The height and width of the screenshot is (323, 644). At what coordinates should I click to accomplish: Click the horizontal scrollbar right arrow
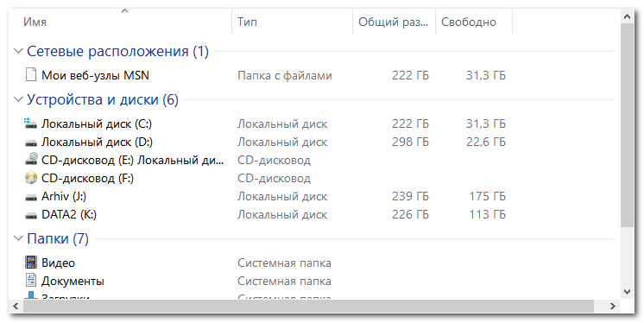click(x=612, y=306)
